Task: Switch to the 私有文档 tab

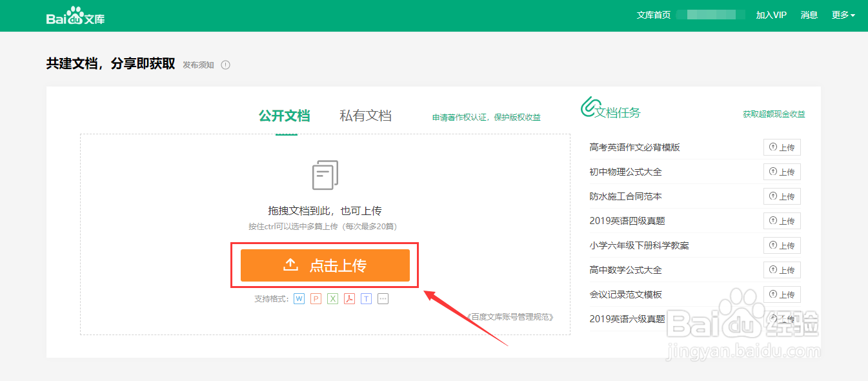Action: pos(365,116)
